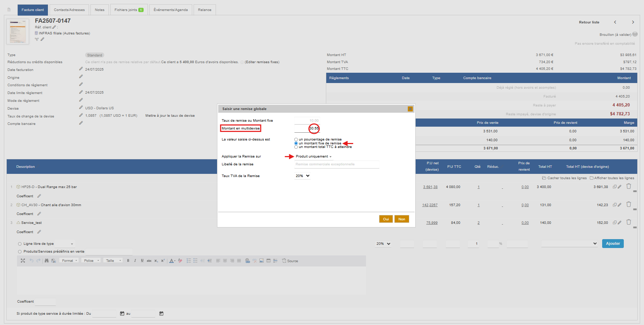
Task: Insert a table in the editor
Action: coord(268,261)
